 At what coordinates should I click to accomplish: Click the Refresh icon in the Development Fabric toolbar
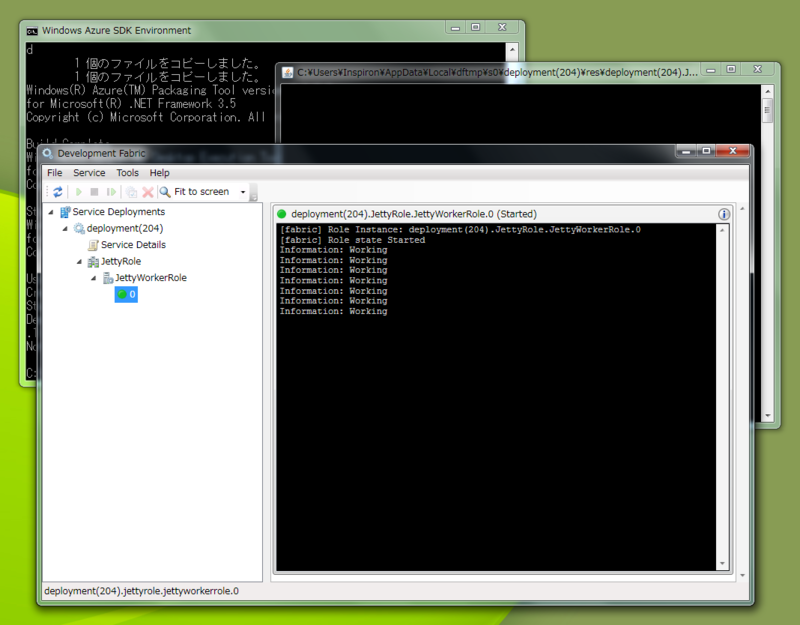pos(58,192)
